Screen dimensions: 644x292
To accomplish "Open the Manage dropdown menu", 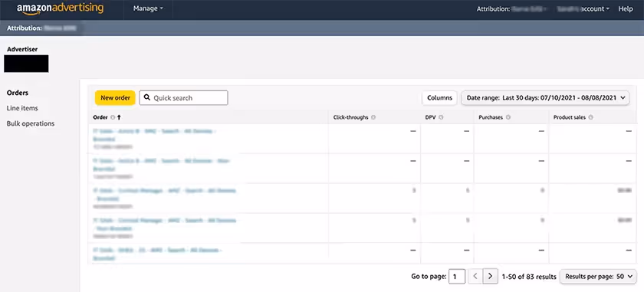I will pyautogui.click(x=148, y=8).
